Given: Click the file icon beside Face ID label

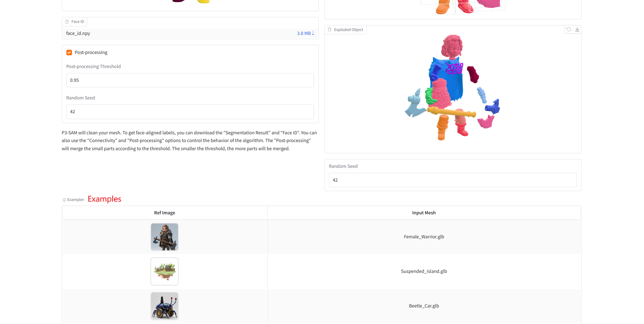Looking at the screenshot, I should (x=67, y=22).
